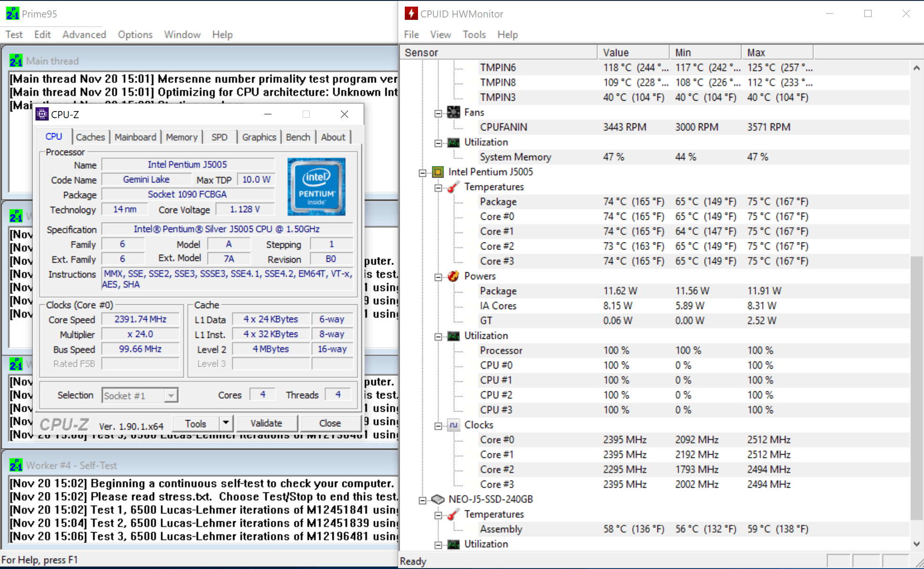Image resolution: width=924 pixels, height=569 pixels.
Task: Click the Sensor column header in HWMonitor
Action: [x=499, y=52]
